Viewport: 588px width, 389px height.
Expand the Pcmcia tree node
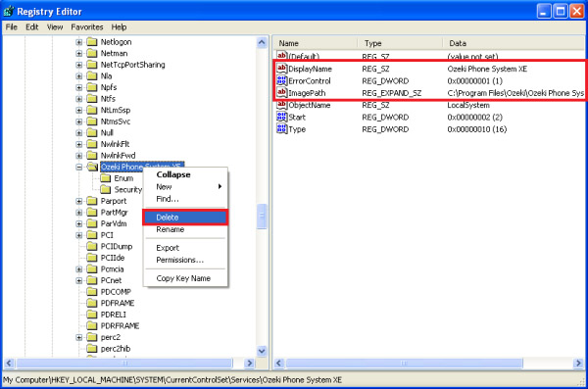78,268
